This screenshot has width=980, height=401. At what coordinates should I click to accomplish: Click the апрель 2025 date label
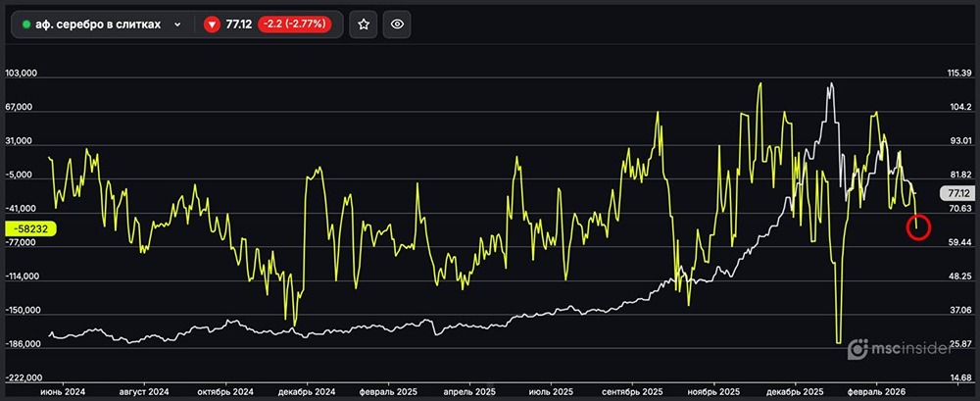click(469, 392)
